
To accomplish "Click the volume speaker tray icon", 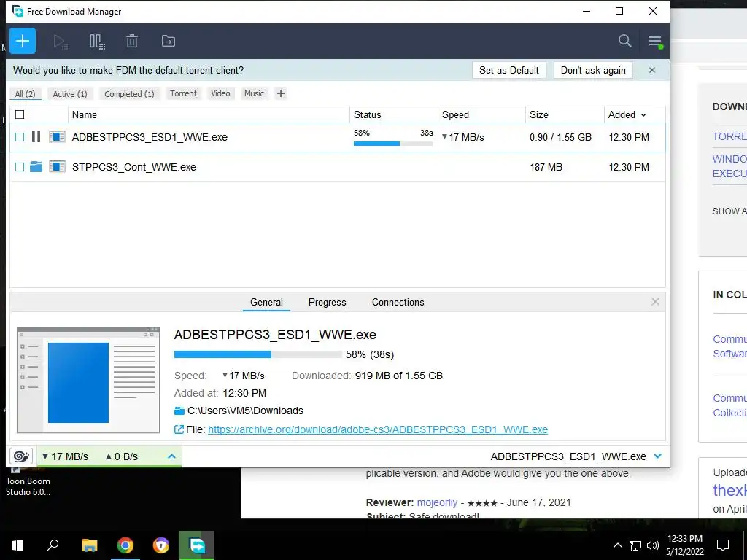I will pos(653,545).
